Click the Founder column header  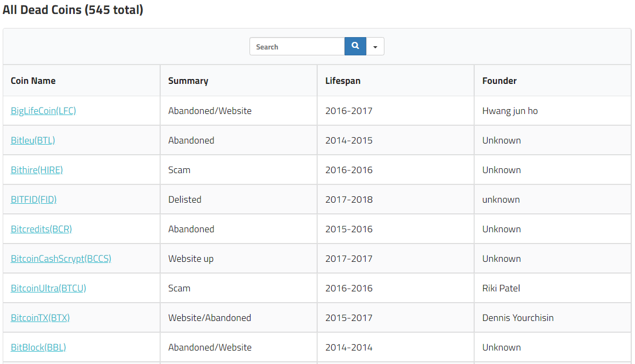click(500, 81)
